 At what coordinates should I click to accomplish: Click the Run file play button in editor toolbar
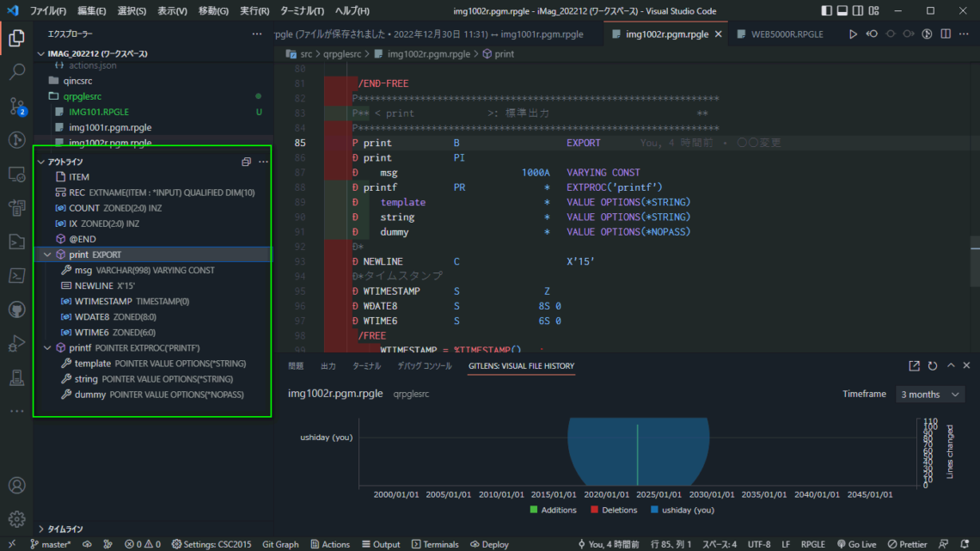(x=851, y=34)
